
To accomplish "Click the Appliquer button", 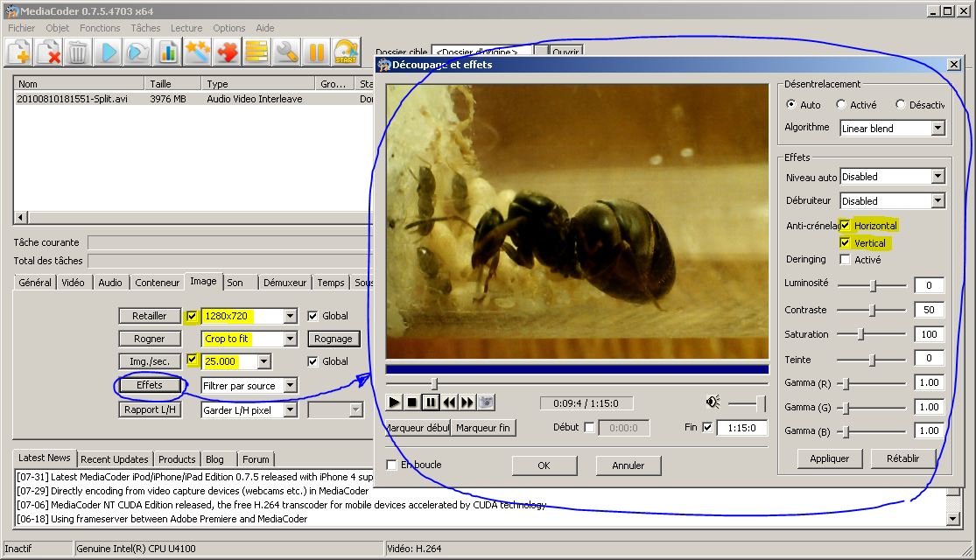I will pyautogui.click(x=829, y=458).
